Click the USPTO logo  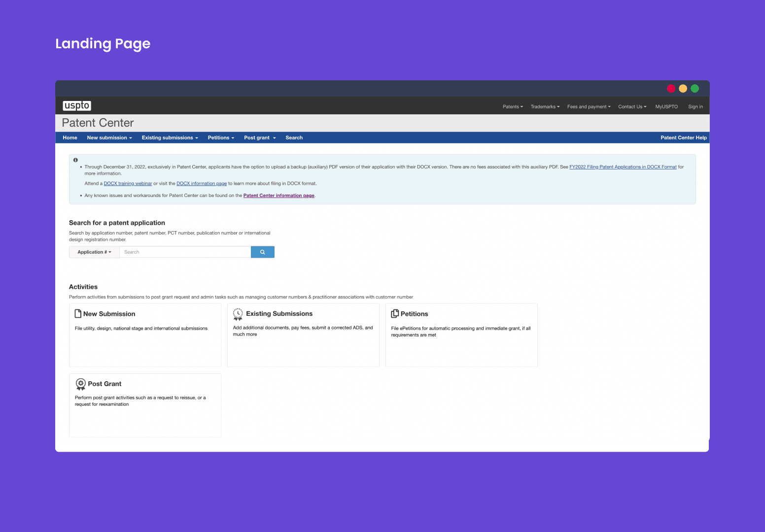click(77, 105)
